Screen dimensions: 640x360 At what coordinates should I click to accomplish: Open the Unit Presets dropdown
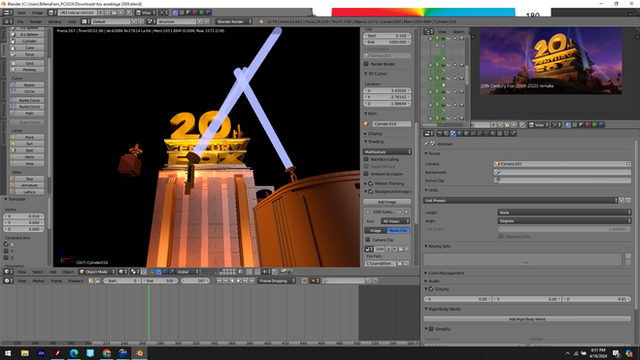521,201
